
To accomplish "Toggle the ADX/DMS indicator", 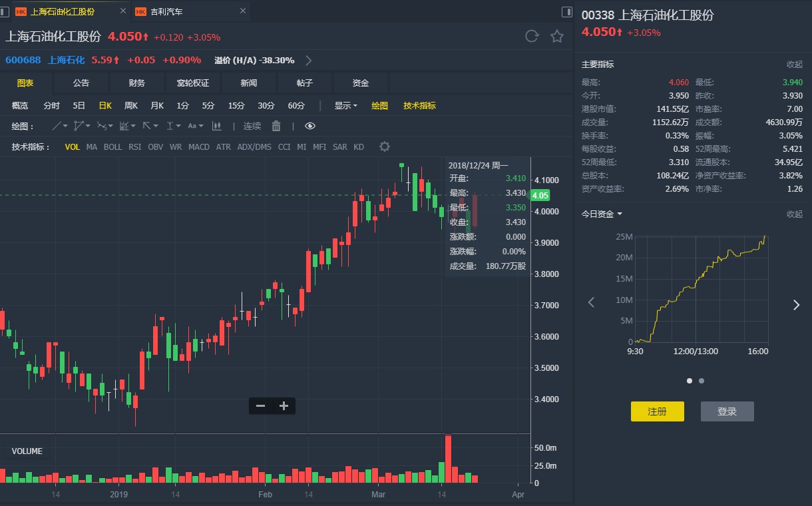I will tap(254, 147).
